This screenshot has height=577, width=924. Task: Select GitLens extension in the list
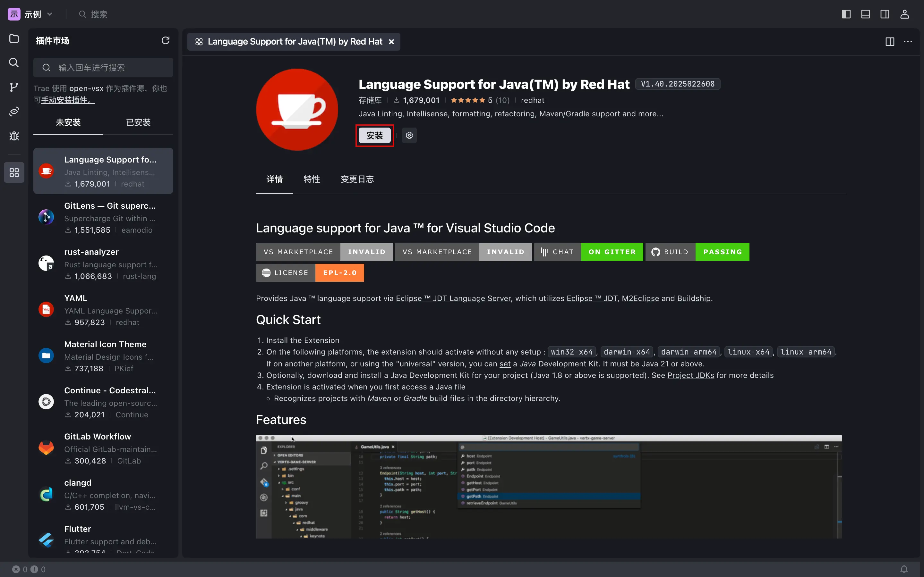103,217
